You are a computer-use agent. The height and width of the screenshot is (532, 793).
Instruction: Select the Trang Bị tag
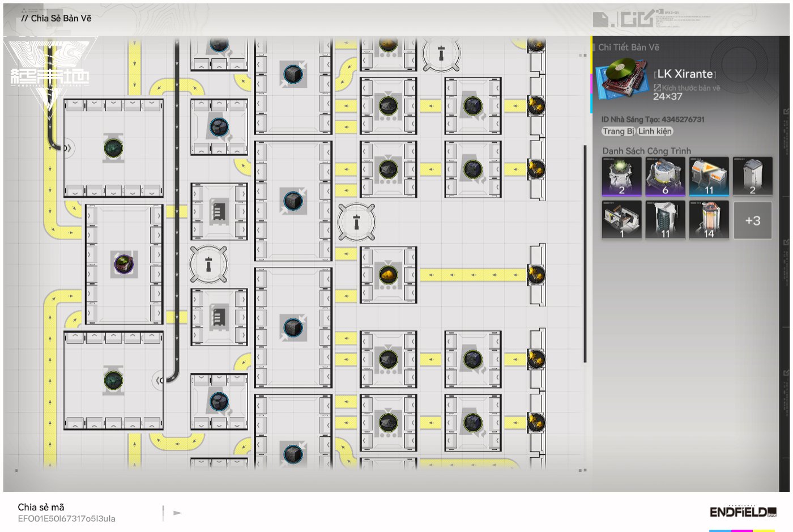tap(618, 131)
